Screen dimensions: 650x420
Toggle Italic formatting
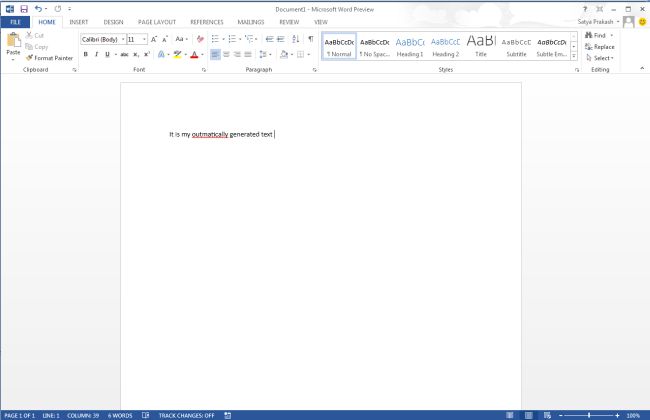pyautogui.click(x=97, y=54)
